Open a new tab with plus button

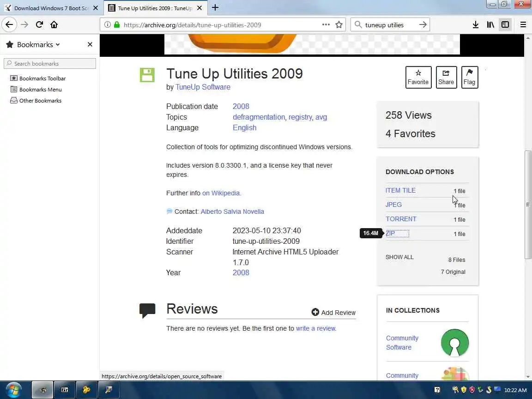coord(215,7)
